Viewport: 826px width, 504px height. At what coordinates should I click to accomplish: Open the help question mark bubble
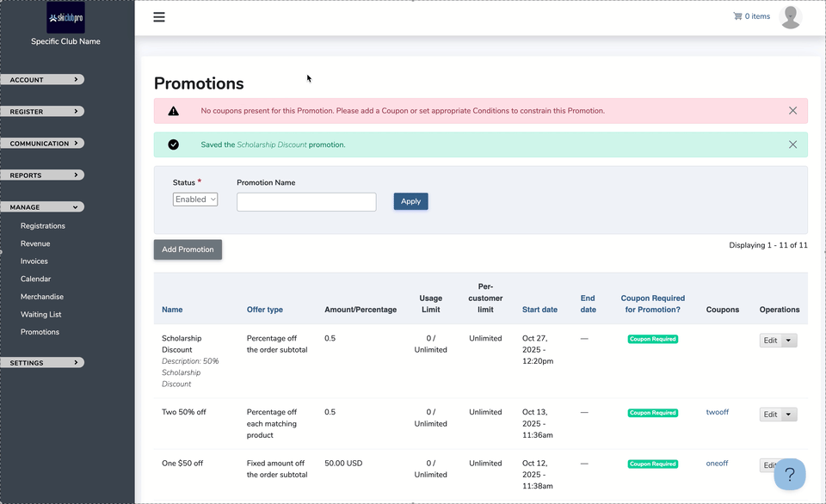(x=790, y=474)
